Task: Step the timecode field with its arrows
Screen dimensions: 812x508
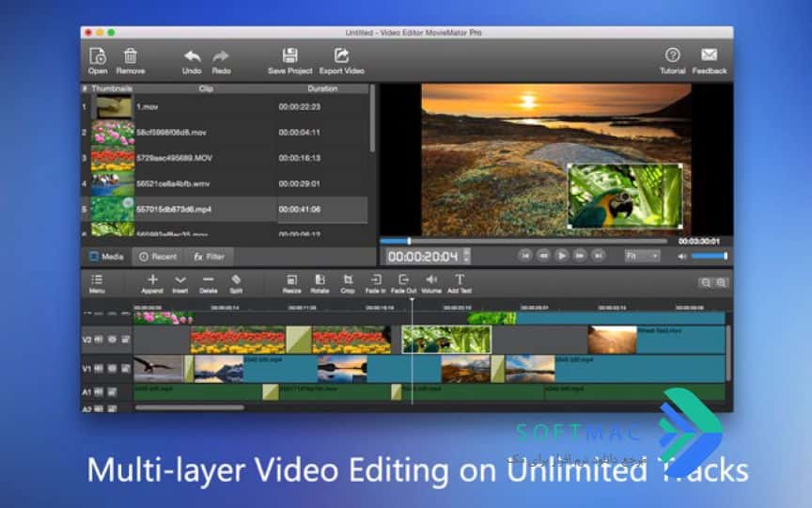Action: tap(466, 256)
